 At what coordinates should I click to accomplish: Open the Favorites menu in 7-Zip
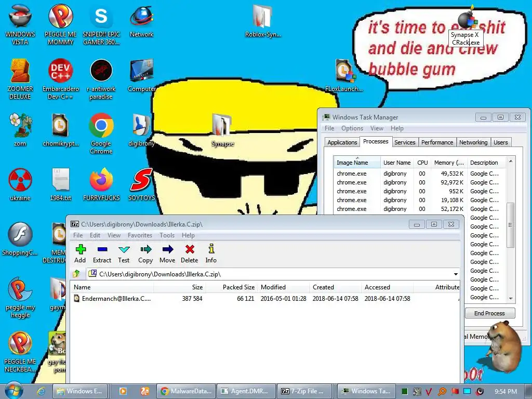pyautogui.click(x=140, y=235)
